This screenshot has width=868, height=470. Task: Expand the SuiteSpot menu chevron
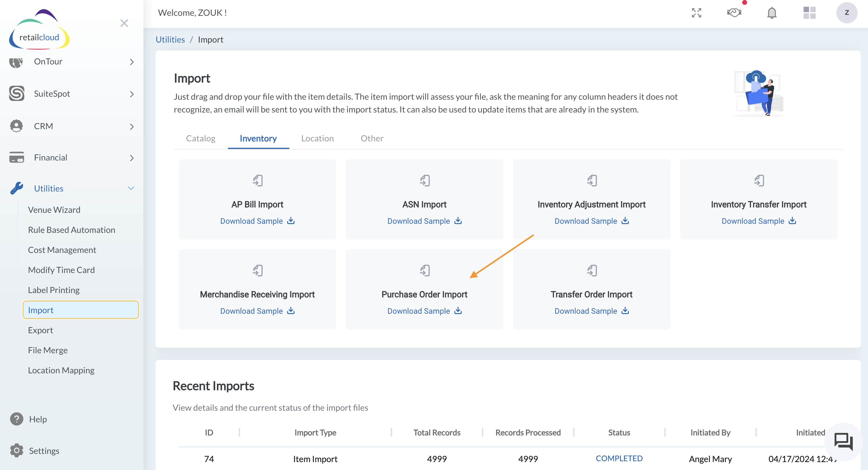pyautogui.click(x=132, y=94)
